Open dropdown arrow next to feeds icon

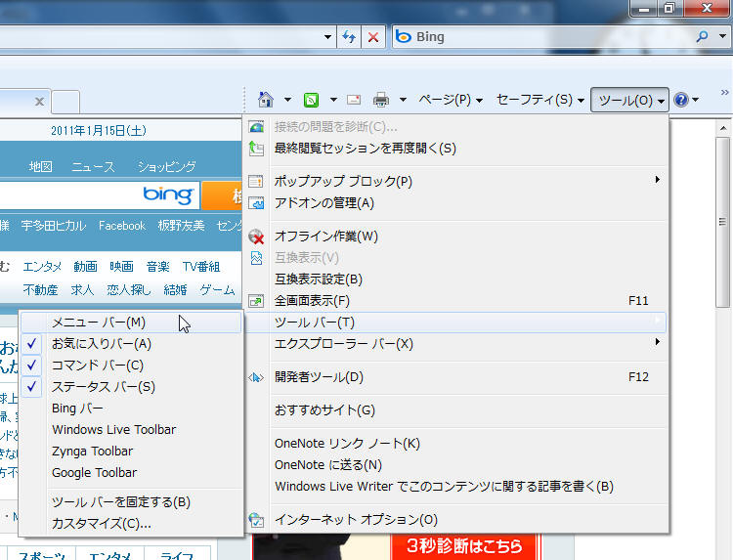[333, 100]
